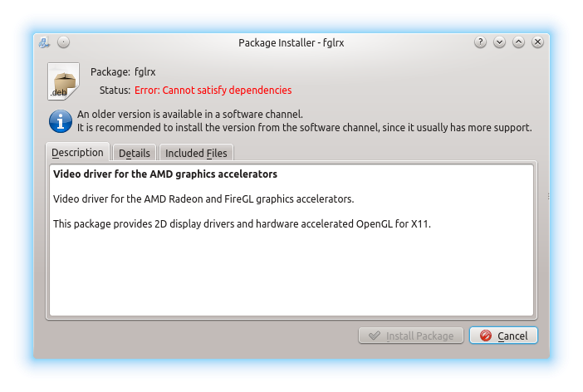Switch to the Description tab

[77, 153]
